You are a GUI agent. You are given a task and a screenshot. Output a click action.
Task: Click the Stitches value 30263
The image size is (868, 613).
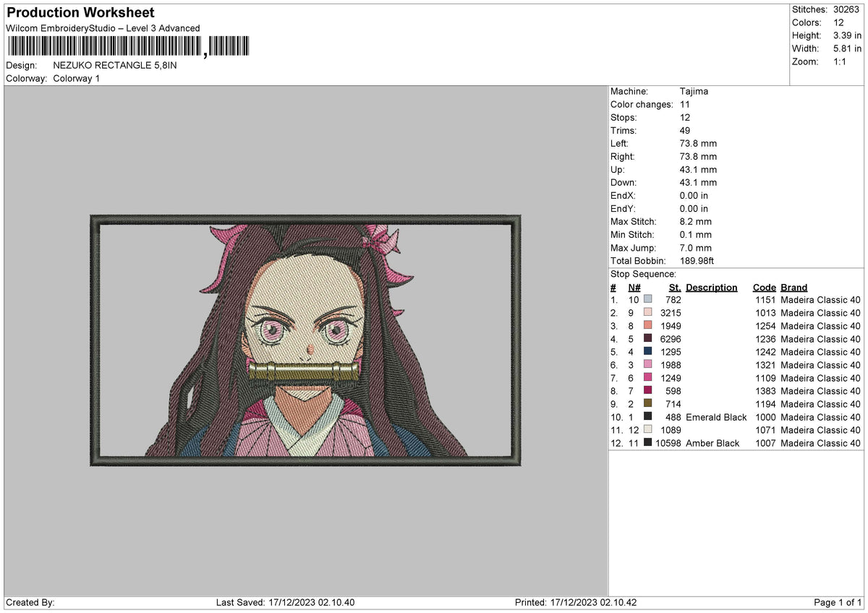tap(847, 9)
